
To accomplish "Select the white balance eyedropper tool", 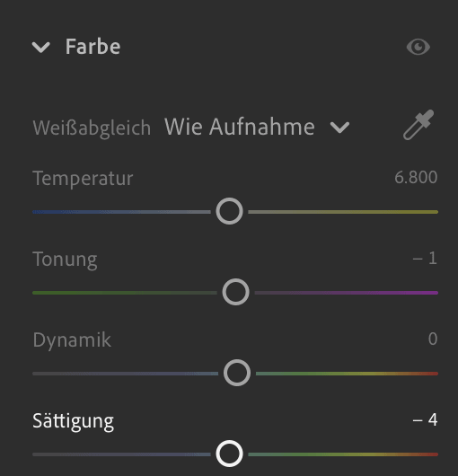I will point(418,125).
